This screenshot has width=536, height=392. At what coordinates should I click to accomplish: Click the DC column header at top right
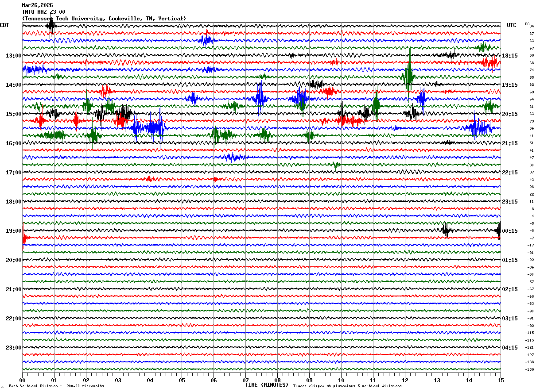[527, 23]
